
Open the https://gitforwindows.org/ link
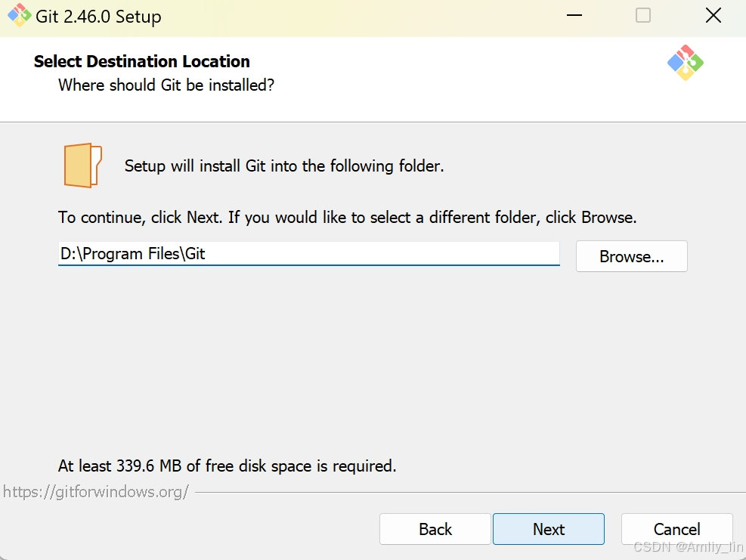(96, 491)
